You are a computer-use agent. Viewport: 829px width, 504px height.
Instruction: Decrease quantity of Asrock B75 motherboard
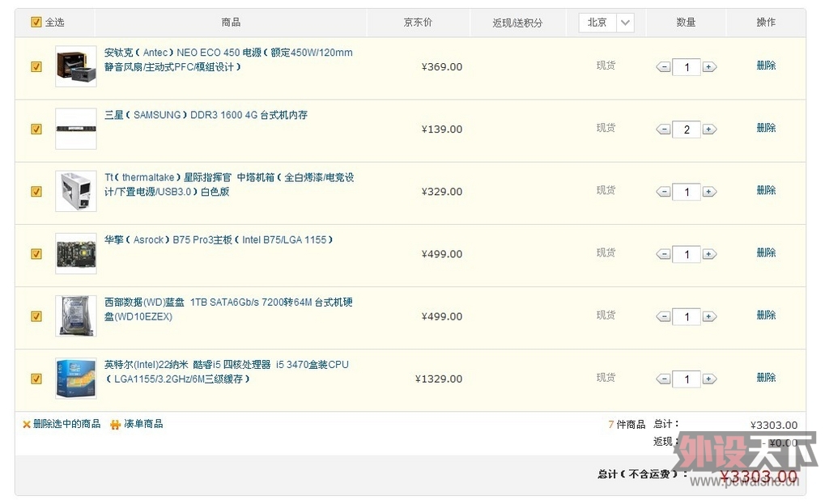click(663, 254)
